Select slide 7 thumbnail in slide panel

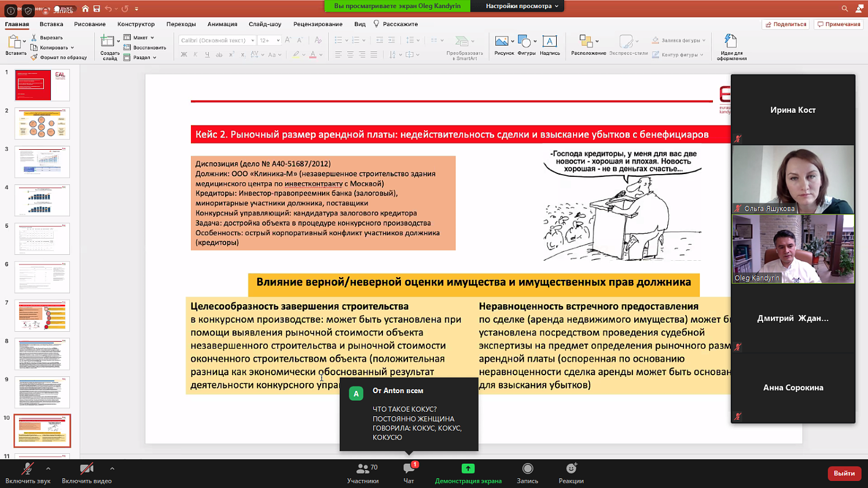pos(42,315)
